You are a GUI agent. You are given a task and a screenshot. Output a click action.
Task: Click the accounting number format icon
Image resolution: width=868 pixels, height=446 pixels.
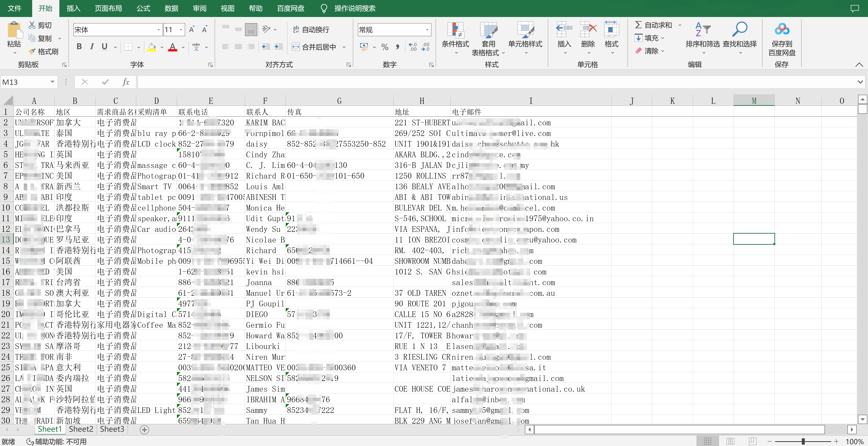364,47
